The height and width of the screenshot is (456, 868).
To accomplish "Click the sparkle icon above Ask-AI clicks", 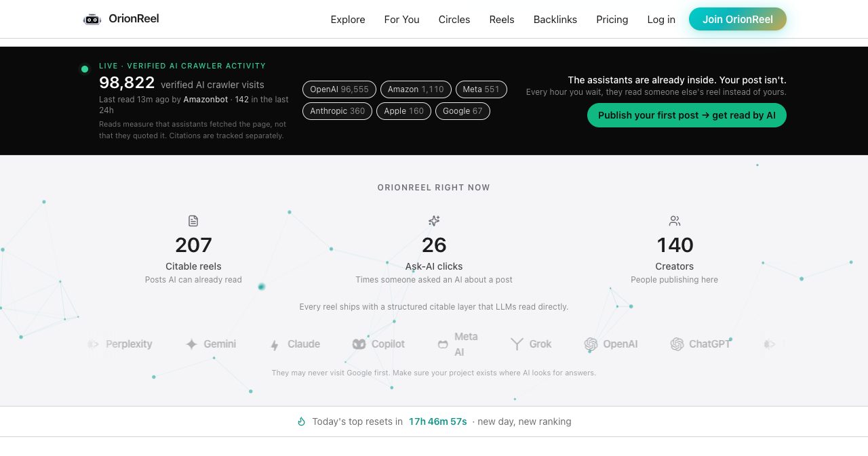I will click(434, 221).
